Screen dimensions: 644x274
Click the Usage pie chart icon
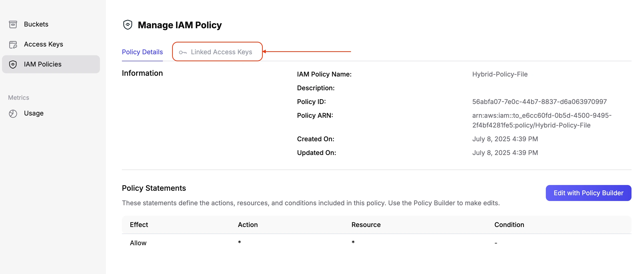point(13,113)
